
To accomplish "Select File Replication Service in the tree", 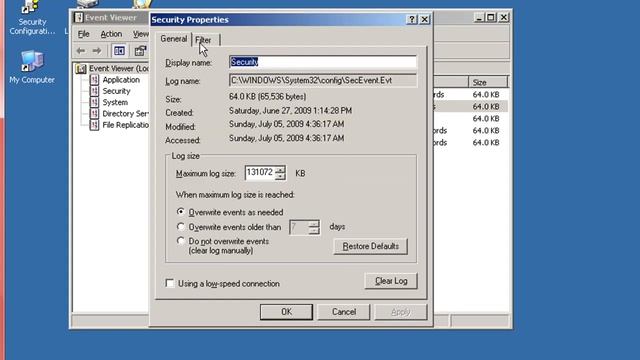I will pyautogui.click(x=125, y=125).
